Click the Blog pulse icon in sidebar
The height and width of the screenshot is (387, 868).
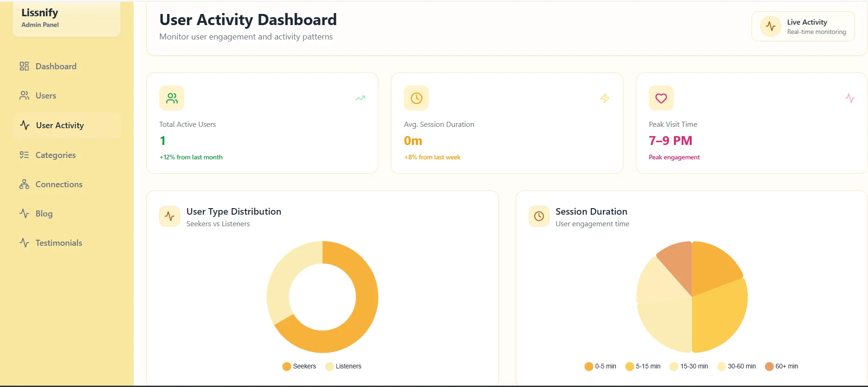(24, 213)
